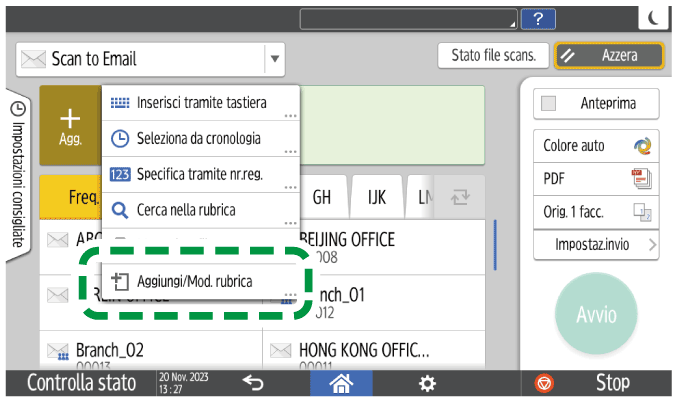Tap the swap arrows icon beside tabs

[461, 197]
